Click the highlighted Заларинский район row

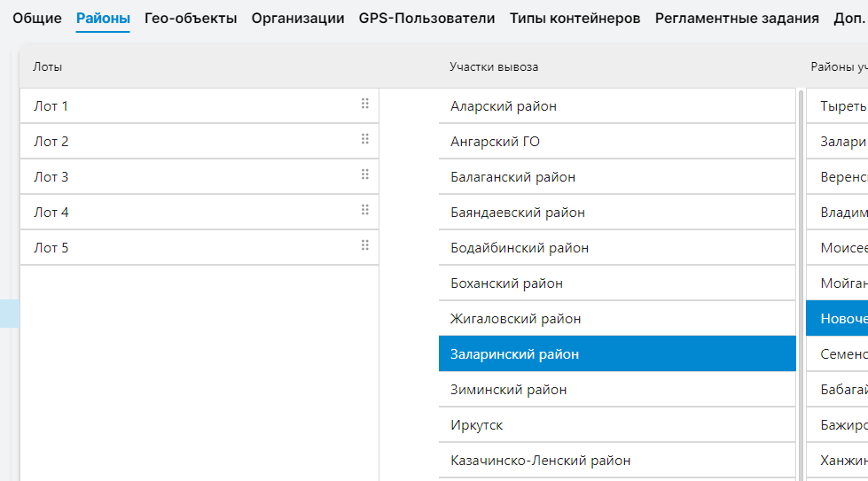616,354
